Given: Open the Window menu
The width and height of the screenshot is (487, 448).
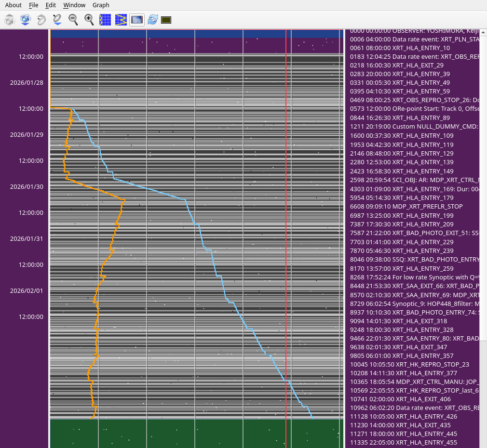Looking at the screenshot, I should (74, 5).
